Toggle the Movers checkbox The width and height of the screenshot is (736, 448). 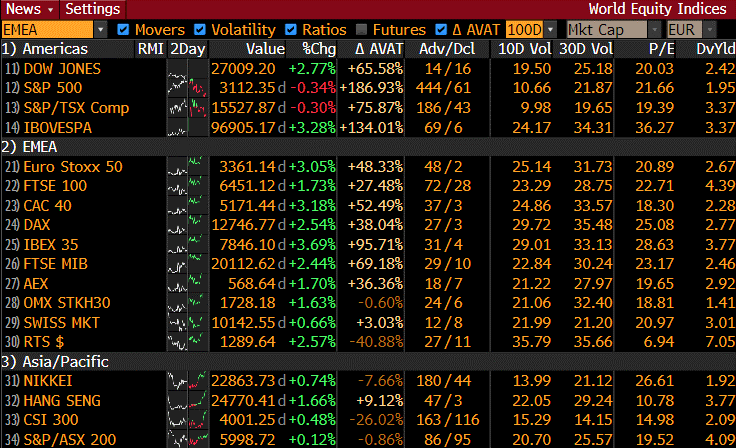123,30
